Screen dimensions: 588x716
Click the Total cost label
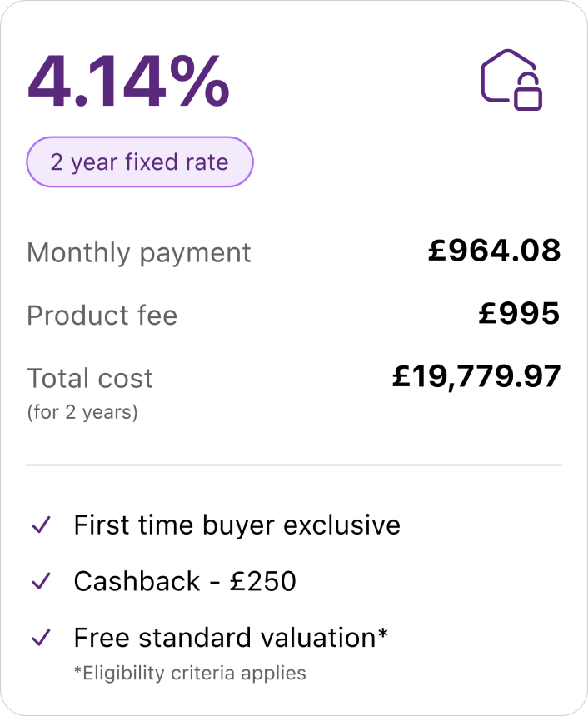(90, 378)
